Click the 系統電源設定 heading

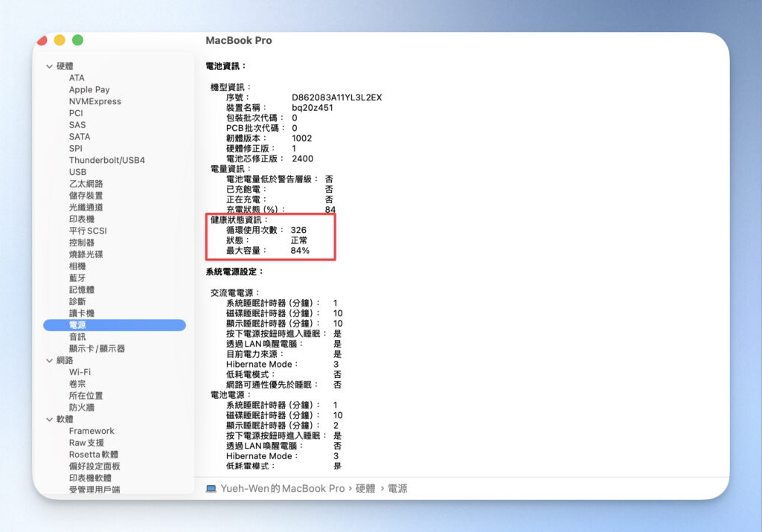[x=234, y=272]
